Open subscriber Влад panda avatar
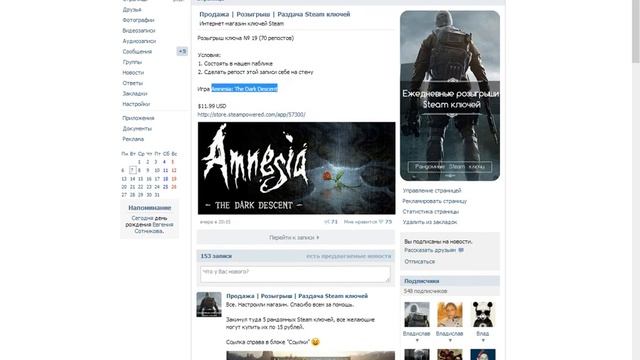The width and height of the screenshot is (640, 360). click(x=483, y=315)
